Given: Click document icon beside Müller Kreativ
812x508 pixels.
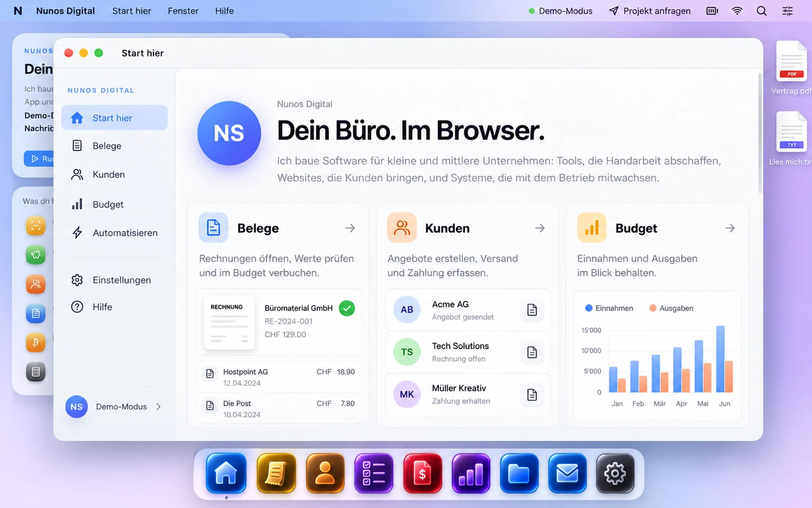Looking at the screenshot, I should 532,395.
